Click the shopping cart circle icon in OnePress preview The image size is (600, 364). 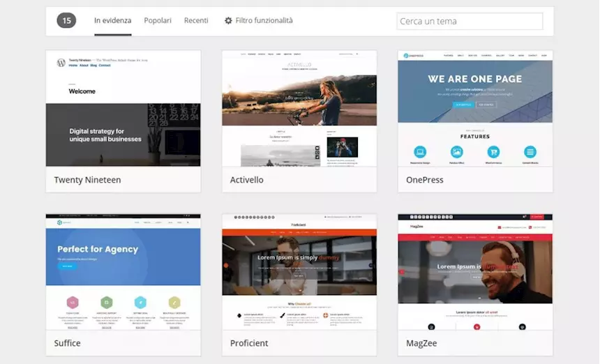(x=493, y=151)
